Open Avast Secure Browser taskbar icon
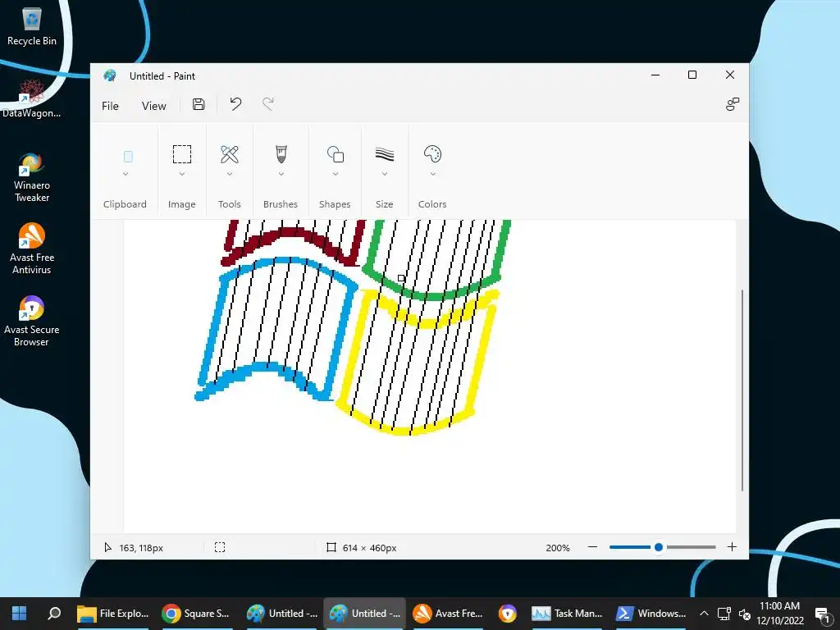Screen dimensions: 840x630 point(507,614)
